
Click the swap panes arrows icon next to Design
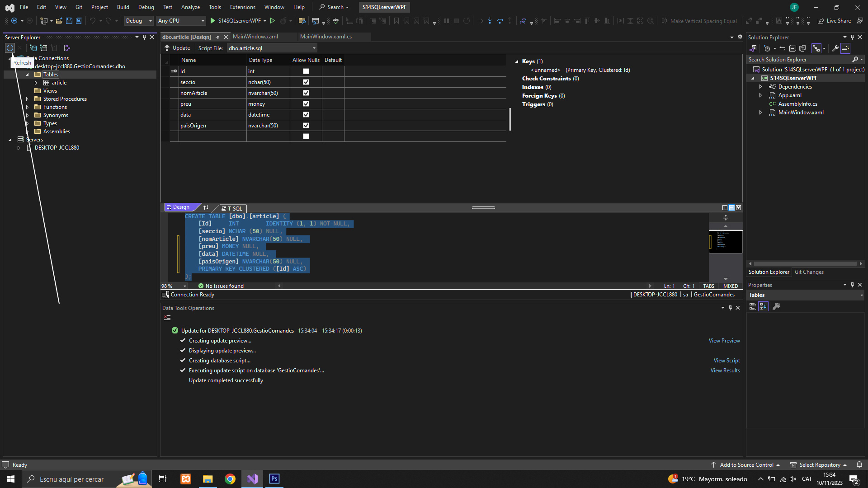pyautogui.click(x=206, y=207)
